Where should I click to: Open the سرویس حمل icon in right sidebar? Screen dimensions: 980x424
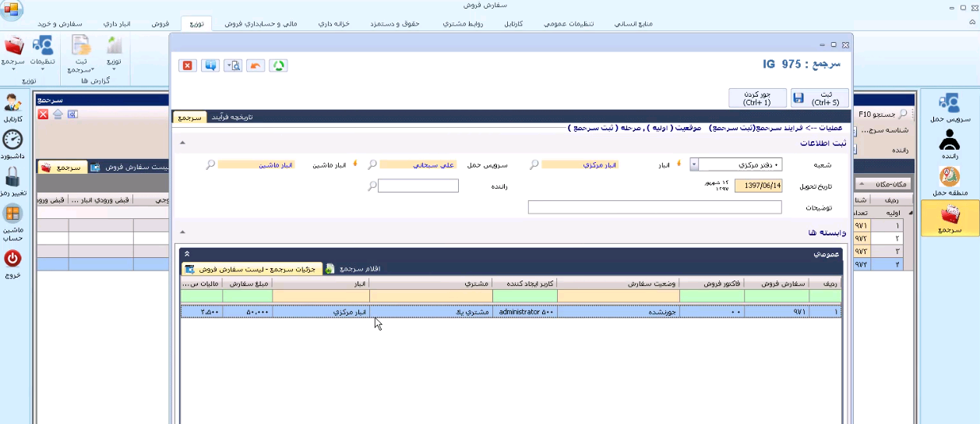pyautogui.click(x=949, y=108)
